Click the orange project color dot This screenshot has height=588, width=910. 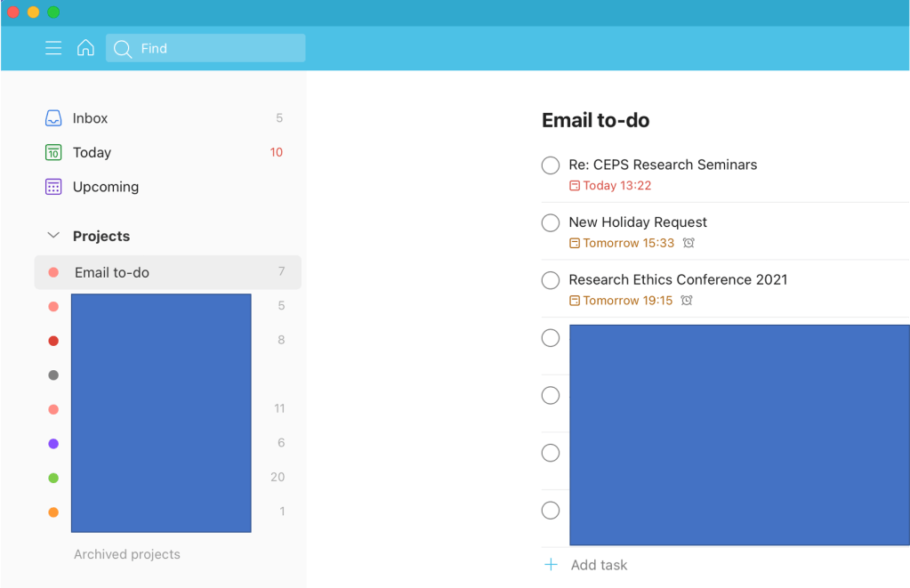point(52,511)
